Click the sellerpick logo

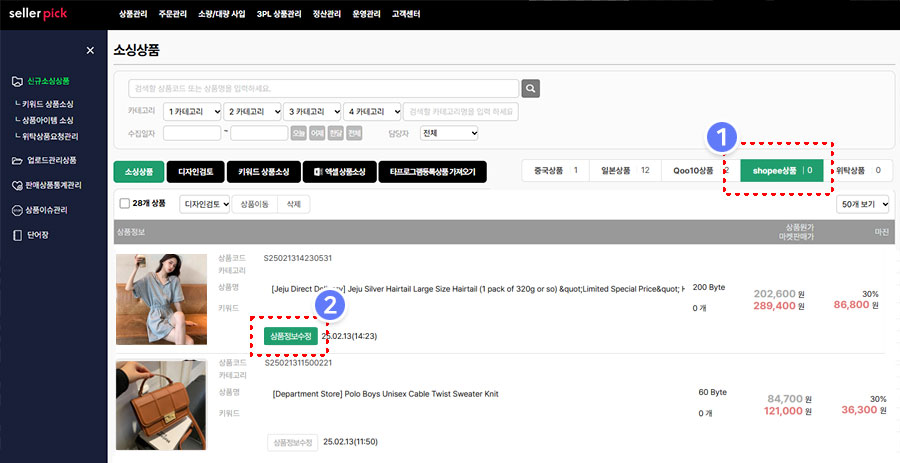pyautogui.click(x=40, y=14)
